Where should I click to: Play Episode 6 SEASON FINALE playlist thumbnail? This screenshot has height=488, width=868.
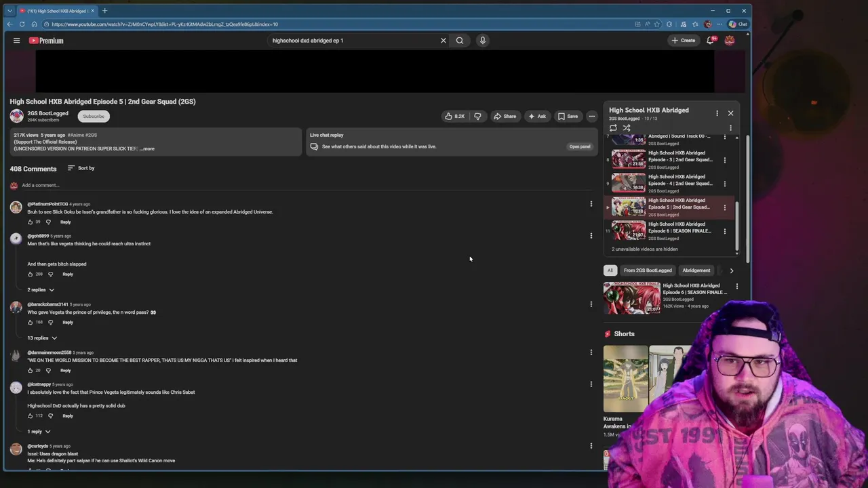(x=629, y=230)
